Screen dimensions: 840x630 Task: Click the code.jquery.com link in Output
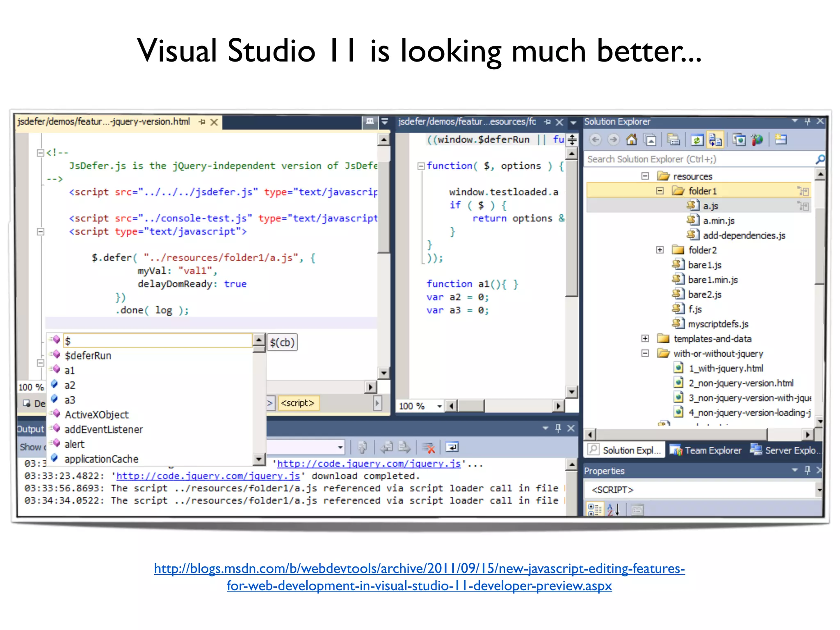(208, 476)
